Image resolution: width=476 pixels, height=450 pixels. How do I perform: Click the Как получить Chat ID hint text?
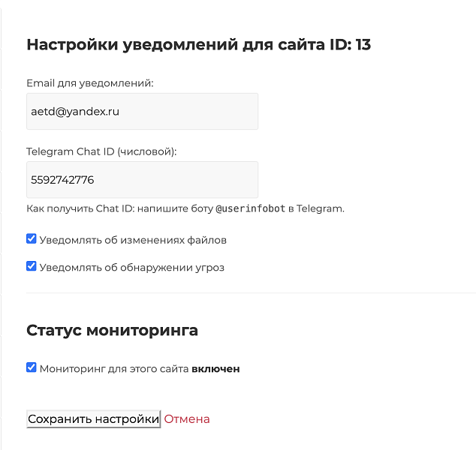[x=185, y=208]
